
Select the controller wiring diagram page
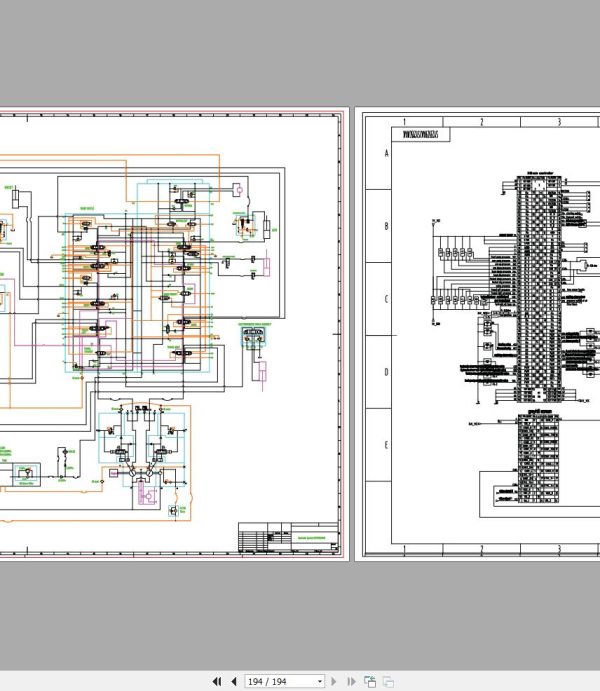pyautogui.click(x=478, y=334)
